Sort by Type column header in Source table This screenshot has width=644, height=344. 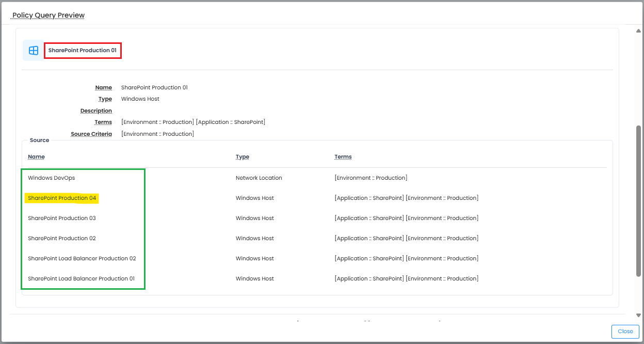243,157
